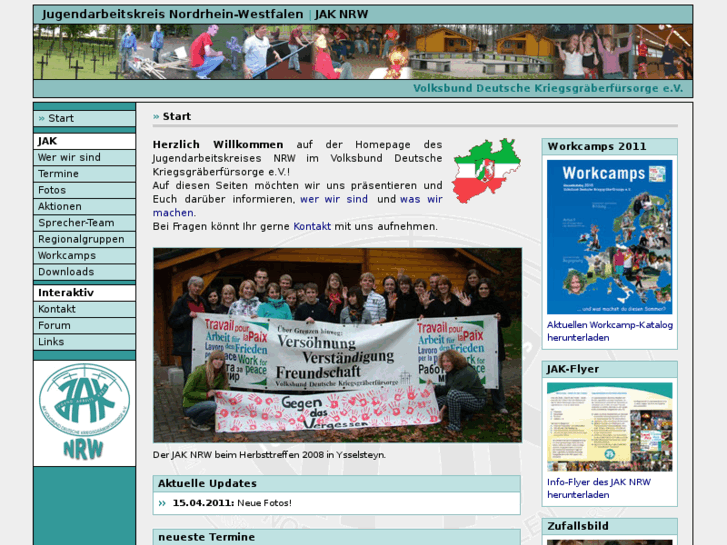Open the Fotos section

[84, 190]
